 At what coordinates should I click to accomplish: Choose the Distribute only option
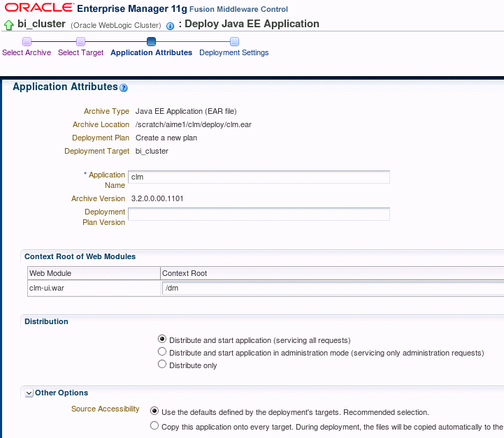162,364
